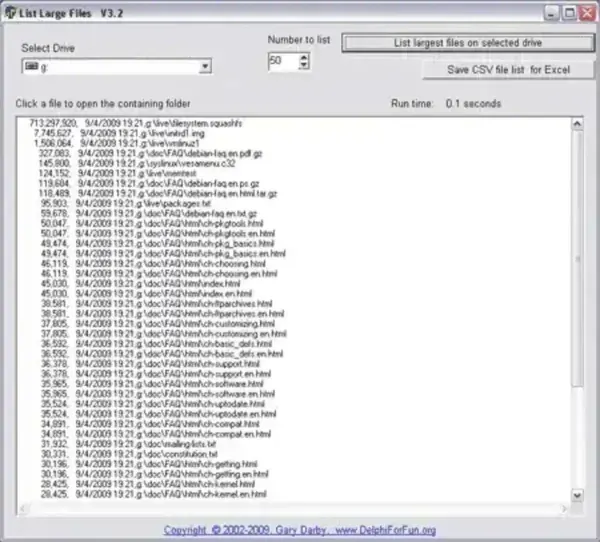Click the file list scroll down arrow
This screenshot has height=542, width=600.
tap(577, 495)
